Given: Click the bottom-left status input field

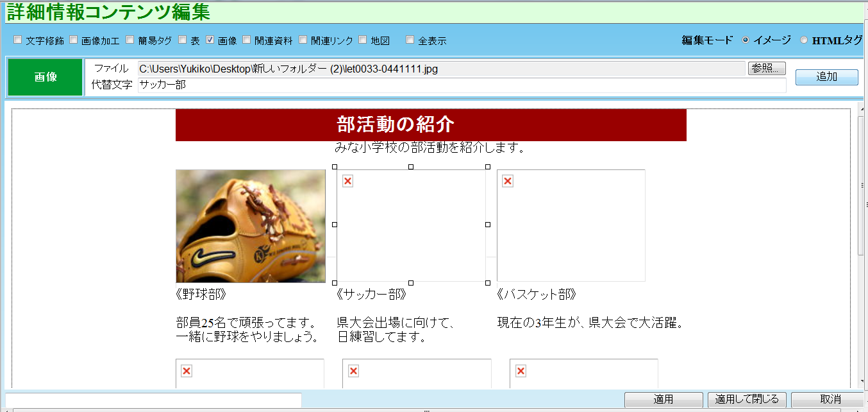Looking at the screenshot, I should click(153, 400).
